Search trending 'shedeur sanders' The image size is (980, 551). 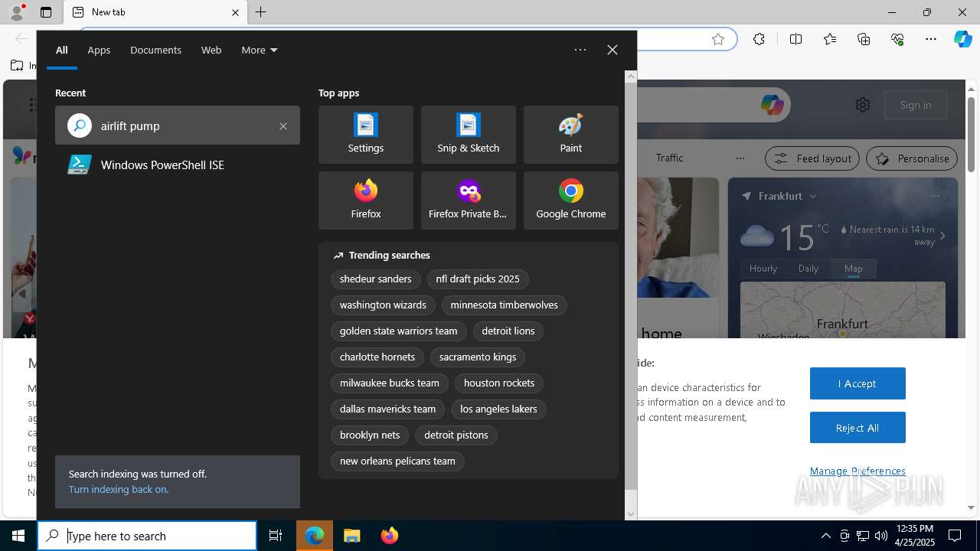coord(376,279)
